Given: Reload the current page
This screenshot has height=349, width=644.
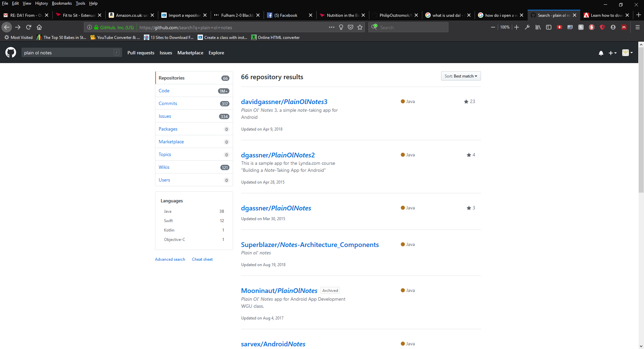Looking at the screenshot, I should pyautogui.click(x=29, y=27).
